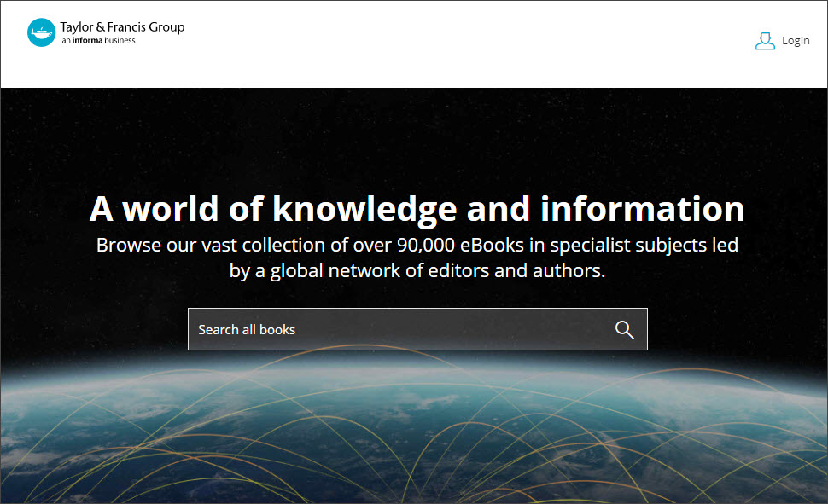Viewport: 828px width, 504px height.
Task: Click the user profile icon beside Login
Action: coord(765,41)
